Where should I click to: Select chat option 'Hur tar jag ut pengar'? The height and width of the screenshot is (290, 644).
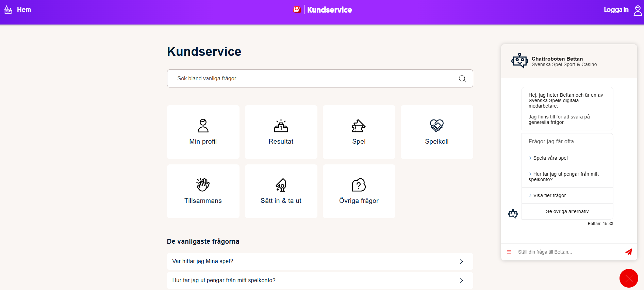click(x=567, y=177)
